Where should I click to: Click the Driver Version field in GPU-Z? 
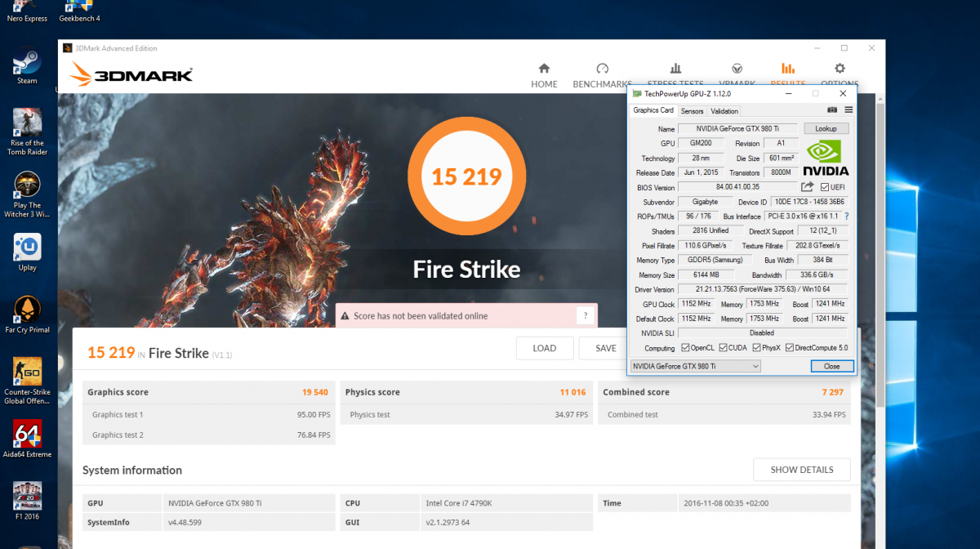(x=763, y=289)
